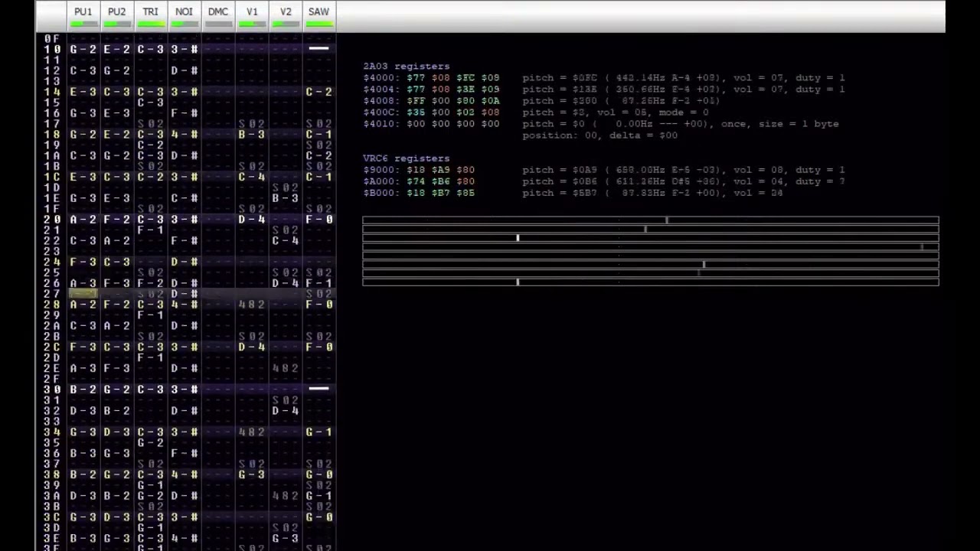This screenshot has width=980, height=551.
Task: Select B-3 note in V1 row 18
Action: [x=252, y=135]
